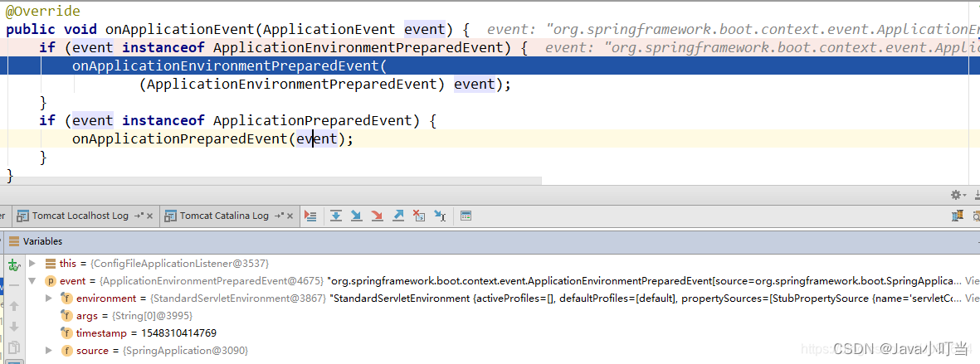This screenshot has height=364, width=980.
Task: Pin the Tomcat Localhost Log tab
Action: tap(139, 216)
